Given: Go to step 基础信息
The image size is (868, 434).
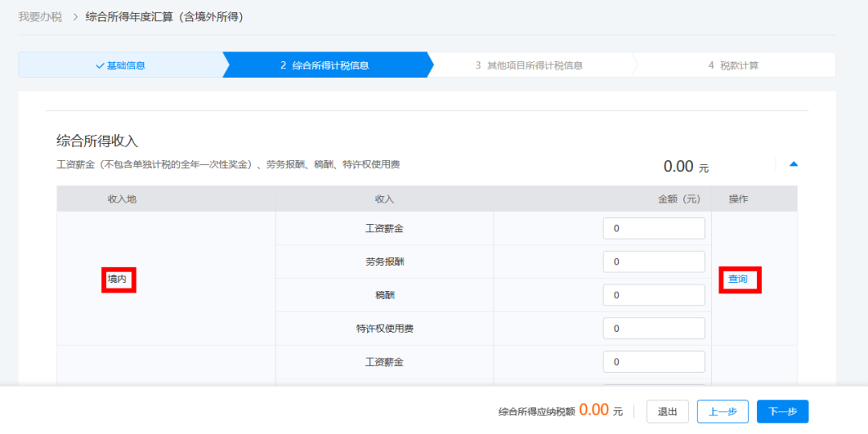Looking at the screenshot, I should 121,65.
